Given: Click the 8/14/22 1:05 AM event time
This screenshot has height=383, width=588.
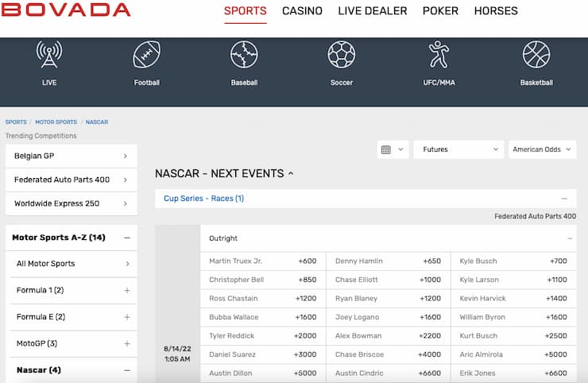Looking at the screenshot, I should coord(177,354).
